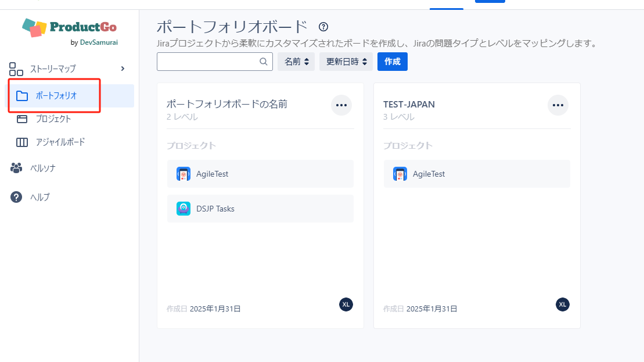Open the TEST-JAPAN board title

point(409,105)
